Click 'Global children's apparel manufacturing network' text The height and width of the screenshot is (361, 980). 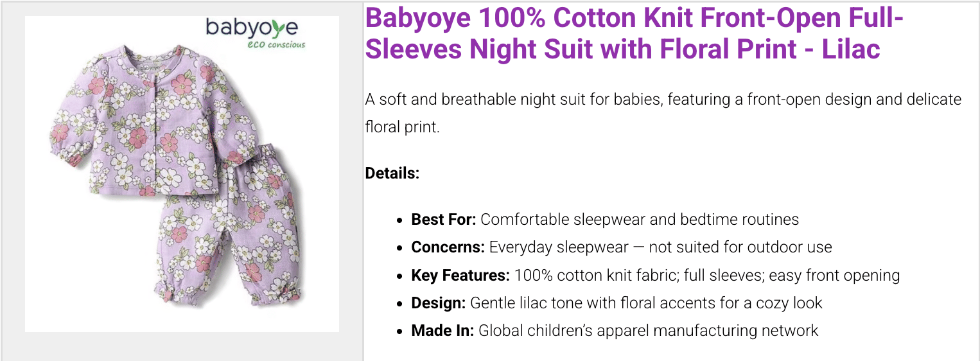coord(649,331)
